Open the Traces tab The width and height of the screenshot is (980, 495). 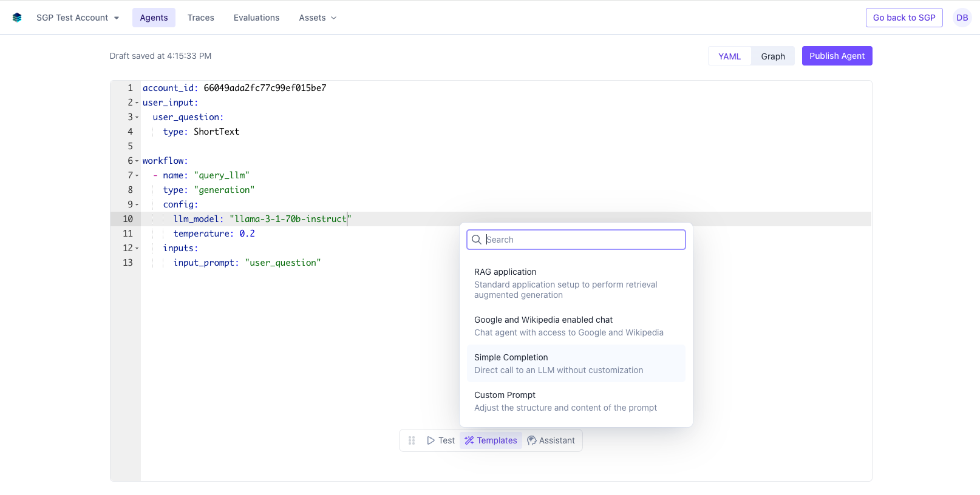pos(200,18)
